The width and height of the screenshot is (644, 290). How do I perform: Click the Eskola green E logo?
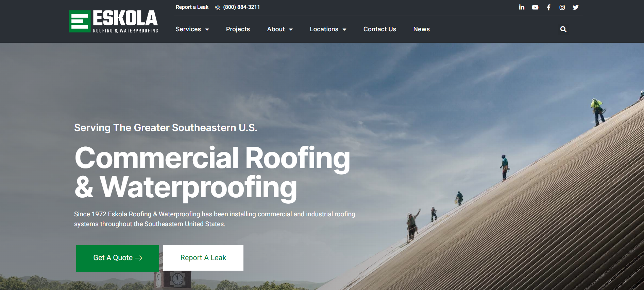80,21
